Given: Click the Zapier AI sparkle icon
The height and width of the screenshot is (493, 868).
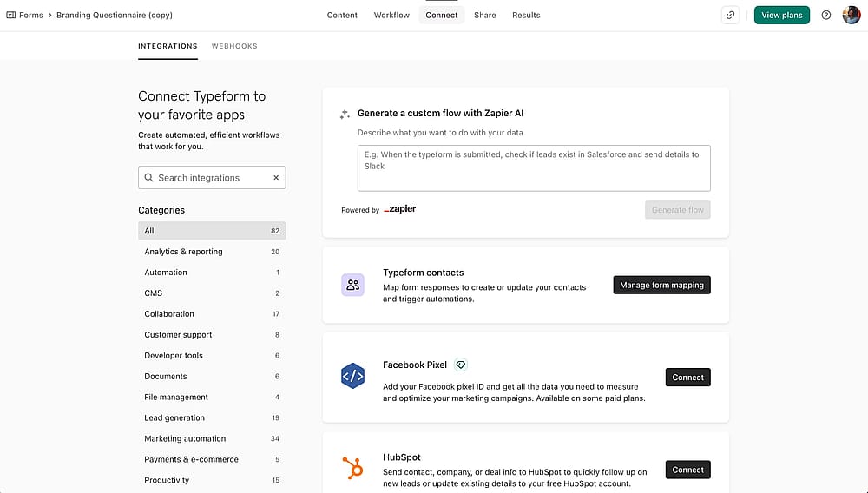Looking at the screenshot, I should [345, 114].
